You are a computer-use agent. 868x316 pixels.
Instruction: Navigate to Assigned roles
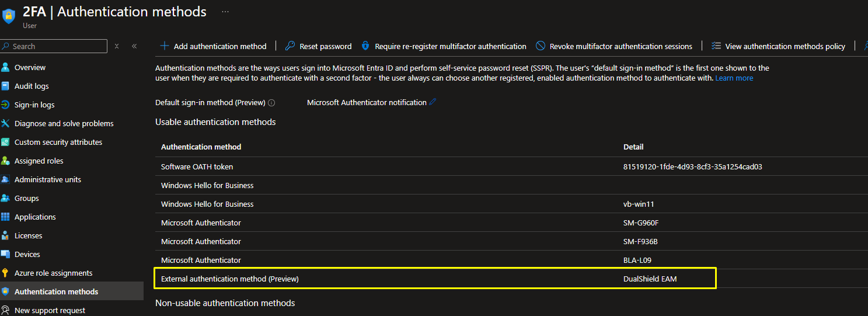point(39,161)
